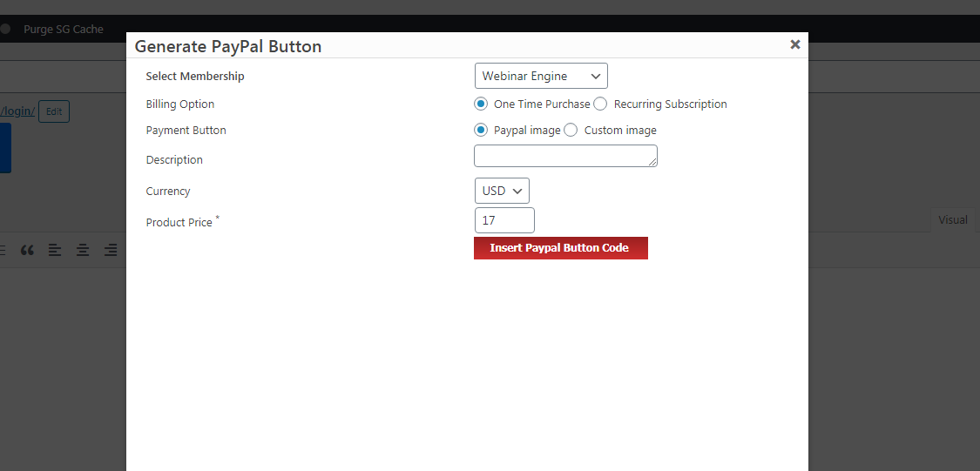This screenshot has width=980, height=471.
Task: Click Purge SG Cache in admin bar
Action: click(63, 29)
